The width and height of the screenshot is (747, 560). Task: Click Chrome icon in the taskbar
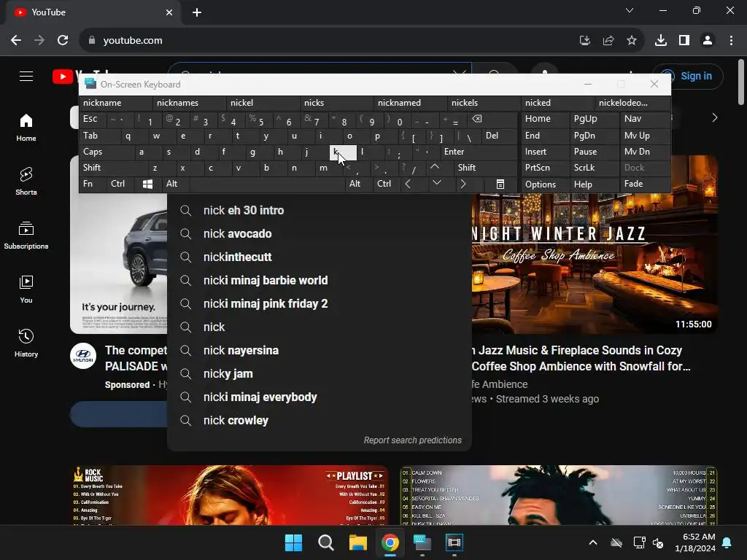click(390, 542)
